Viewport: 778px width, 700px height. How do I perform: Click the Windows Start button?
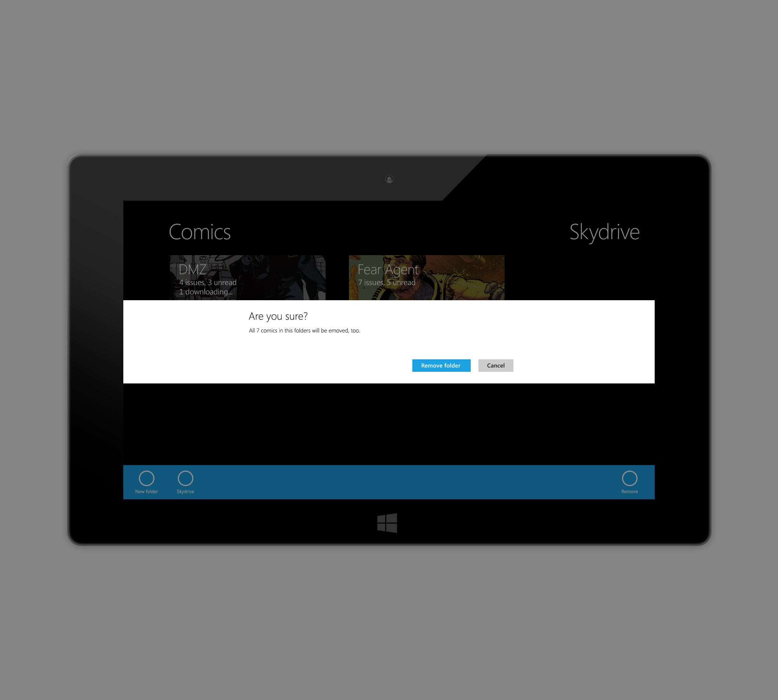(x=389, y=524)
